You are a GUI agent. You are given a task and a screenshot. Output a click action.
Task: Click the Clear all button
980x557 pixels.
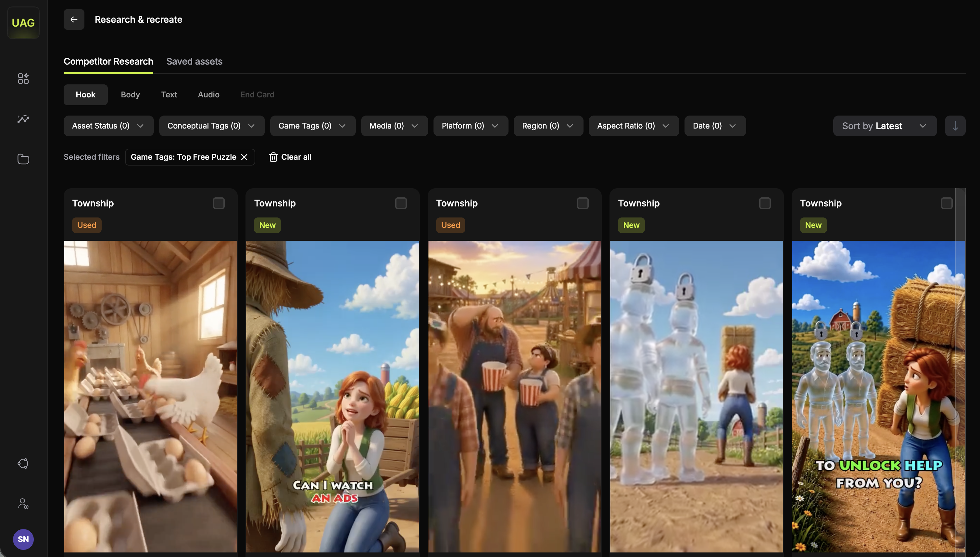pyautogui.click(x=290, y=157)
